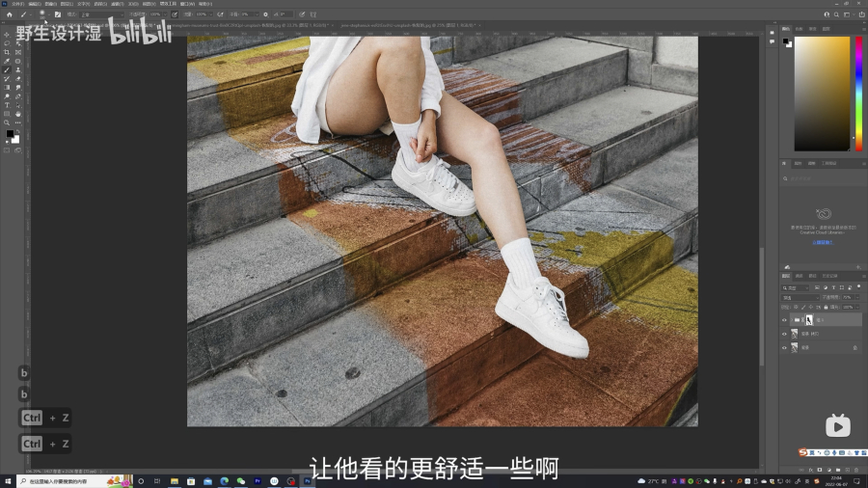
Task: Open the smoothing options gear icon
Action: (266, 14)
